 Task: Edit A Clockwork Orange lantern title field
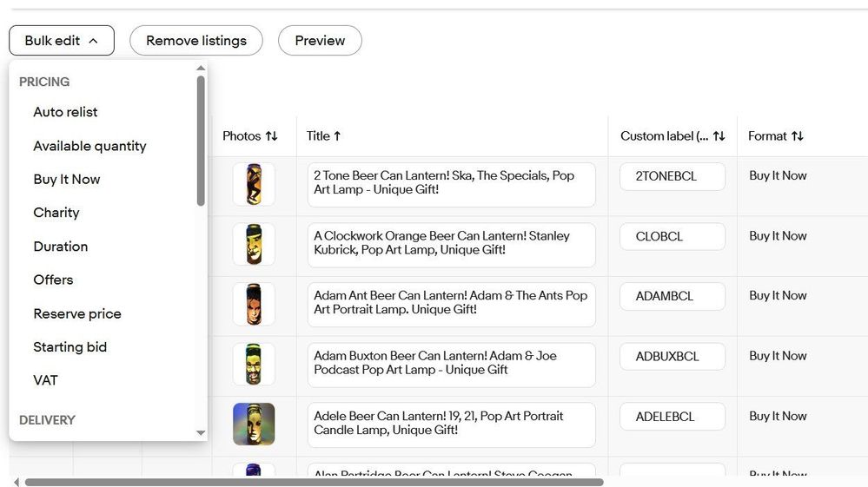point(451,245)
